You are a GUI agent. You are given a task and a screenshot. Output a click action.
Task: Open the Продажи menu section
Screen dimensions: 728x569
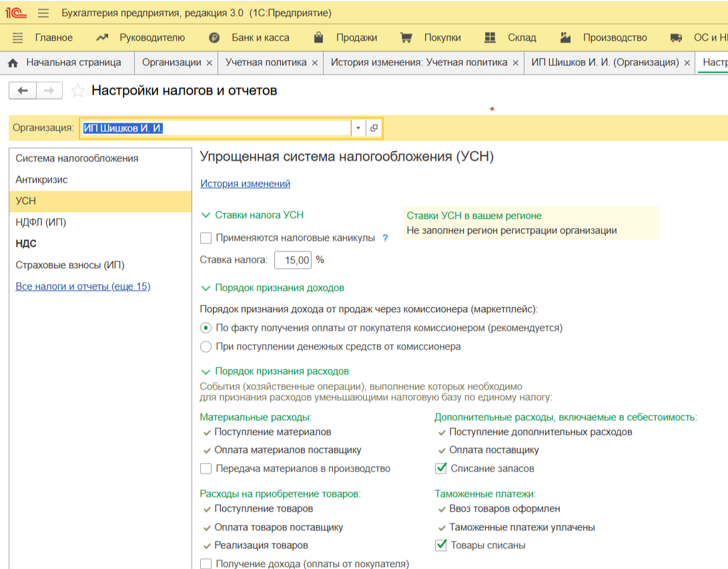click(356, 37)
